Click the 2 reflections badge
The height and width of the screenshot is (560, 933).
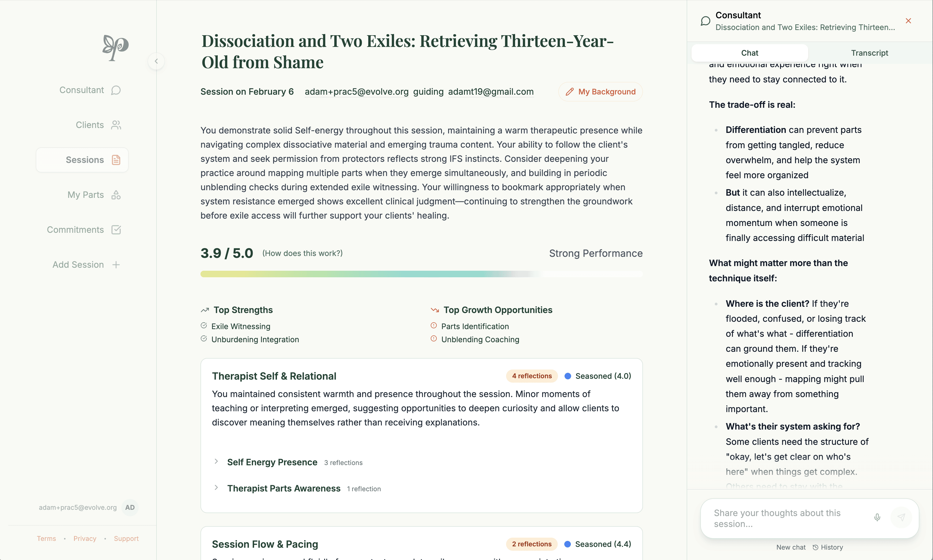pyautogui.click(x=532, y=544)
